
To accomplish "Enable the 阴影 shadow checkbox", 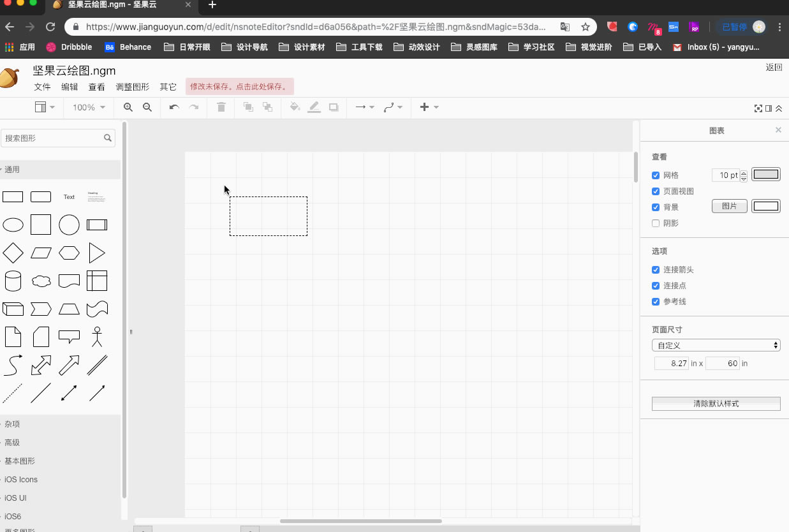I will pyautogui.click(x=656, y=223).
